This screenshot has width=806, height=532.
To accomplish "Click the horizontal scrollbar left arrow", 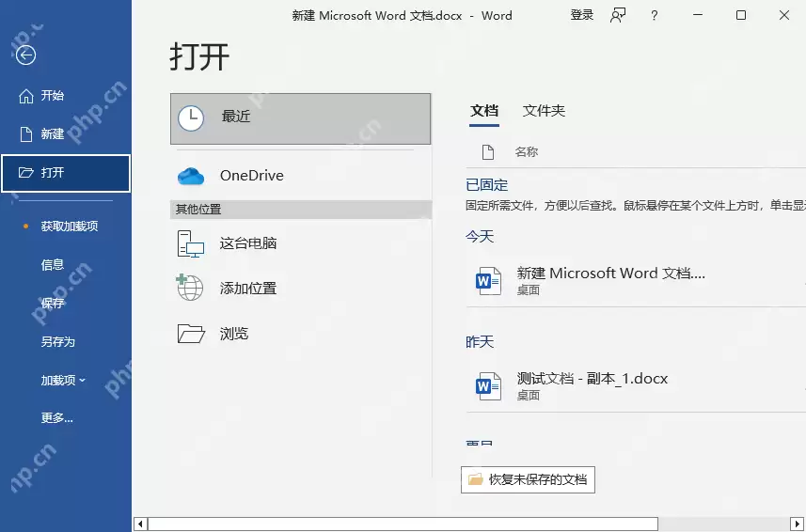I will click(140, 524).
